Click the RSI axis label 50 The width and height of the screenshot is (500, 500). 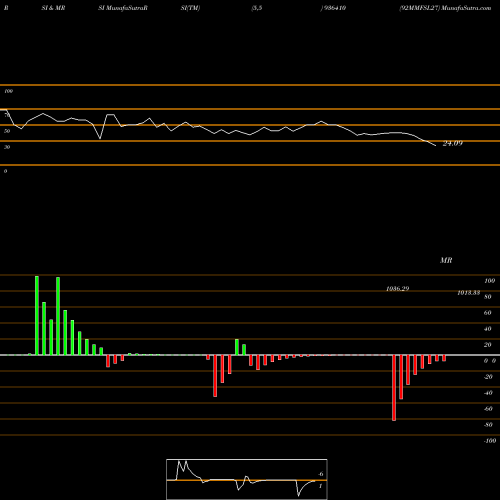[7, 131]
